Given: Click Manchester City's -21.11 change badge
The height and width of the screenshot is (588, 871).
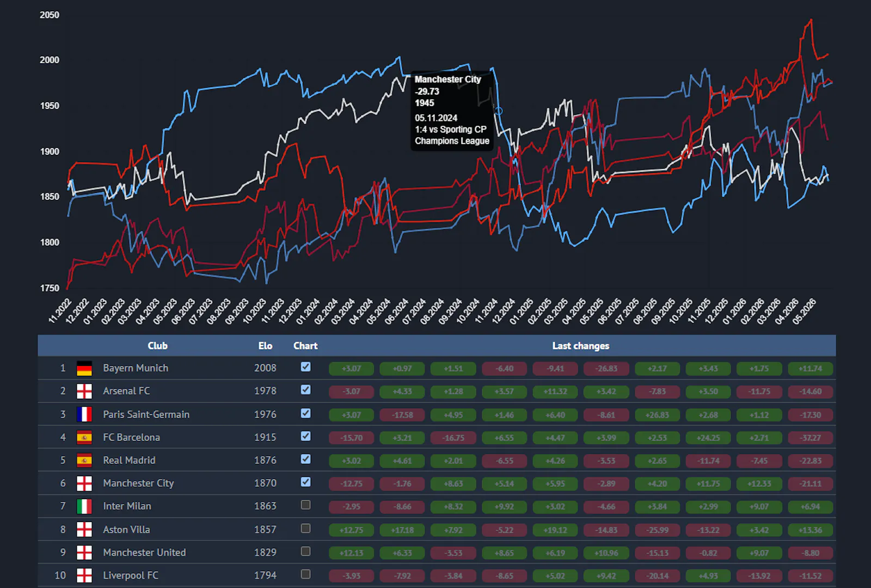Looking at the screenshot, I should point(811,483).
